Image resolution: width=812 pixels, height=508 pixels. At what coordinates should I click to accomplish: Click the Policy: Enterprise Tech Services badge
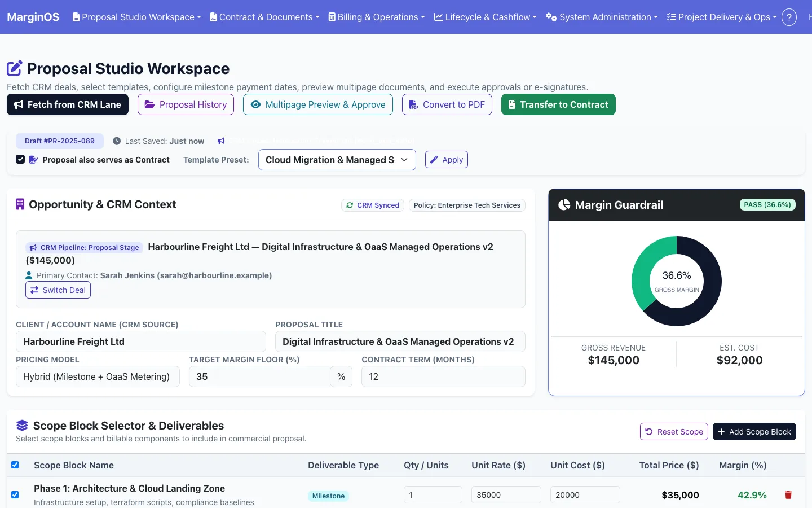467,205
